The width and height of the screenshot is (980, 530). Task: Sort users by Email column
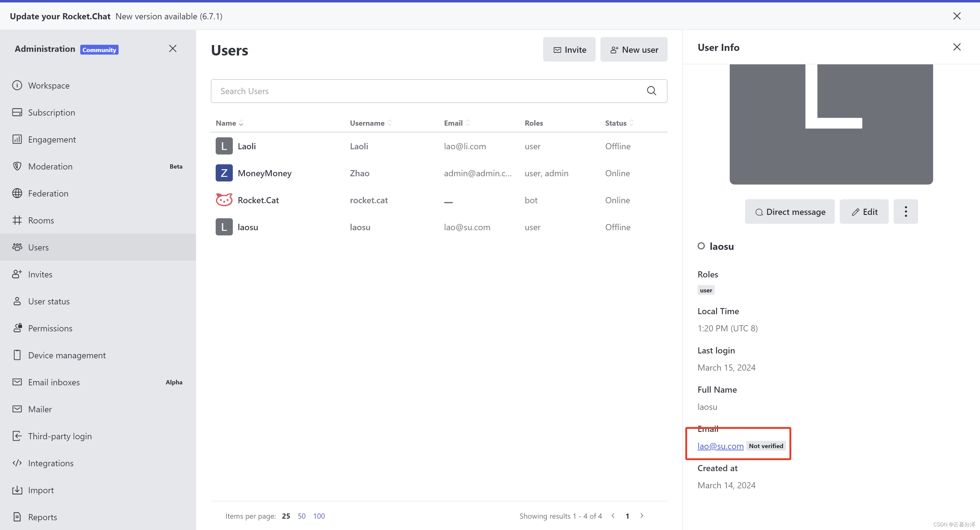coord(456,123)
